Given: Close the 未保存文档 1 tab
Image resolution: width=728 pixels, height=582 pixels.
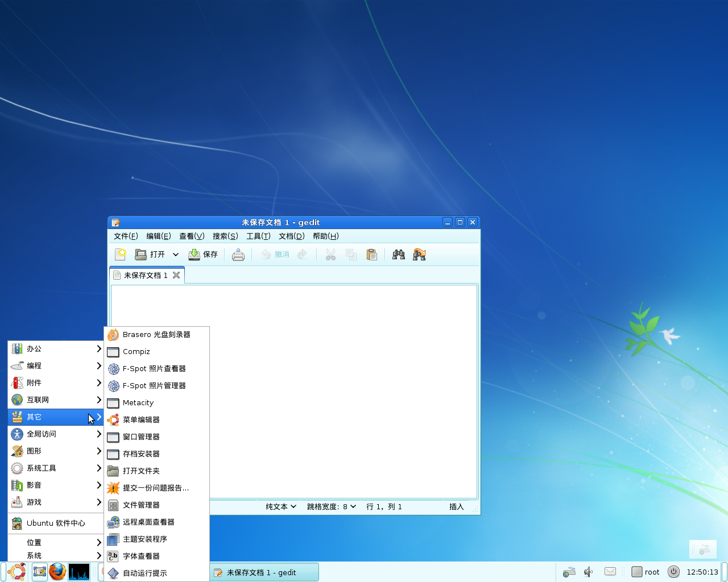Looking at the screenshot, I should pos(176,275).
